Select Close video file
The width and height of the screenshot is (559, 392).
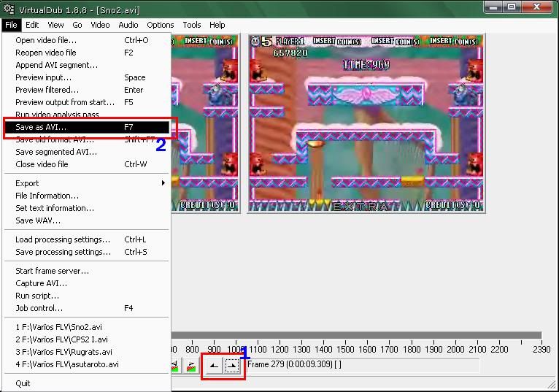(x=86, y=164)
